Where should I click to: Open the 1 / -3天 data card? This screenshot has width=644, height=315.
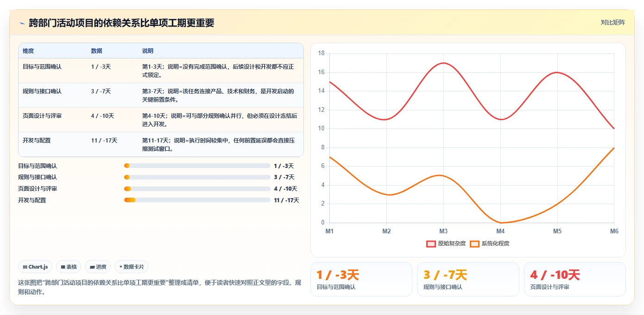click(x=361, y=279)
